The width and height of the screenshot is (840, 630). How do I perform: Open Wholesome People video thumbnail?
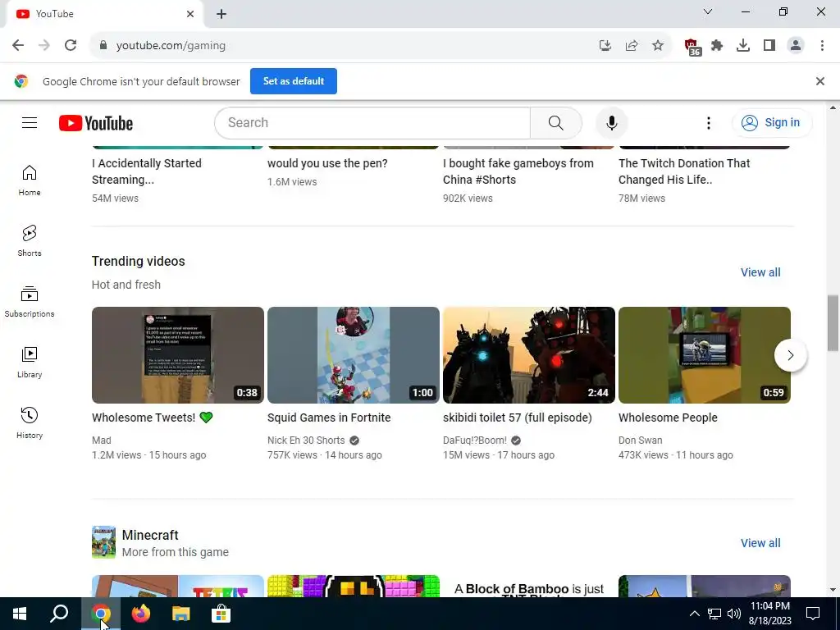705,355
